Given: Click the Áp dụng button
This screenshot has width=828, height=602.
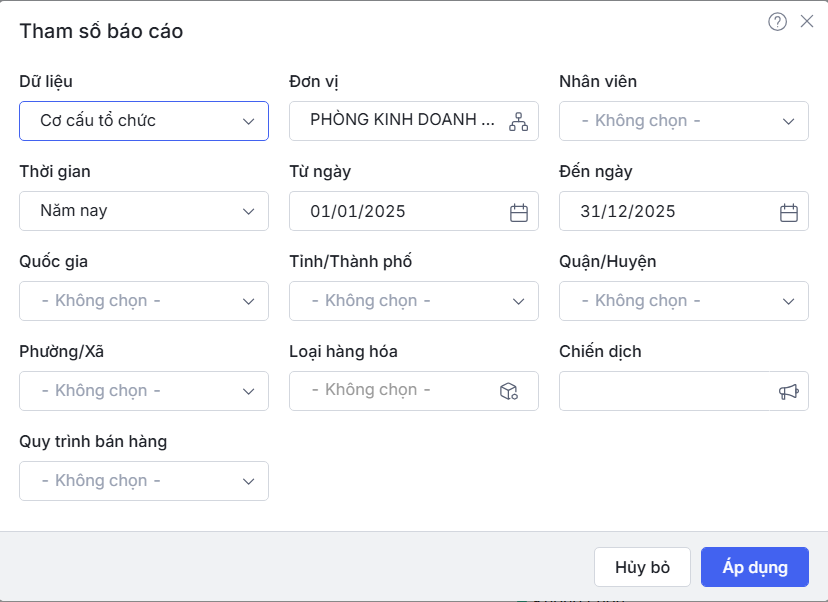Looking at the screenshot, I should [755, 567].
